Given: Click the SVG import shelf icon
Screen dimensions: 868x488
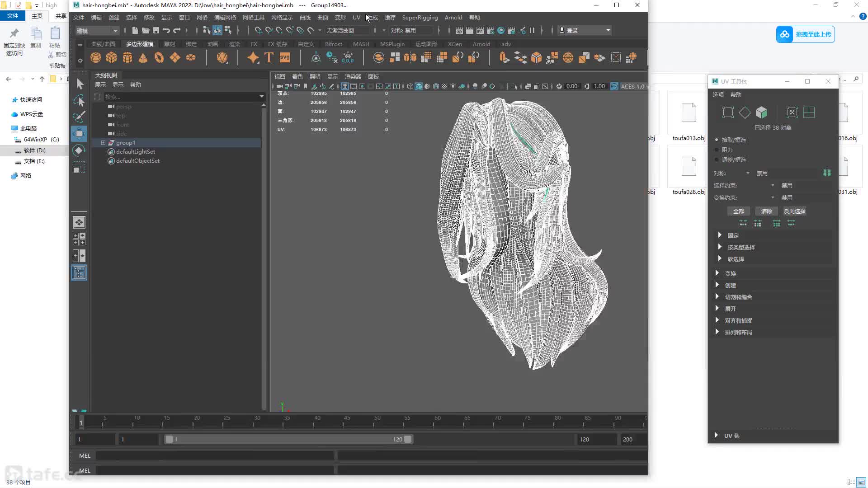Looking at the screenshot, I should point(285,57).
